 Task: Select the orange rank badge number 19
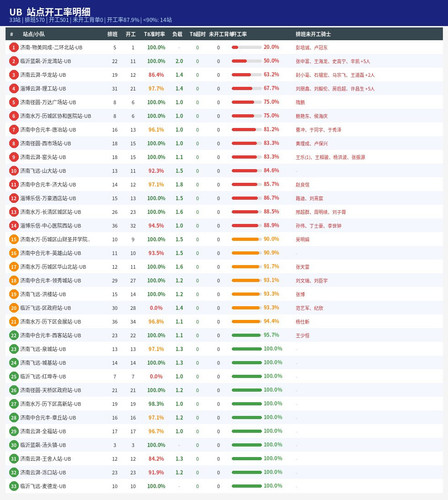tap(14, 294)
